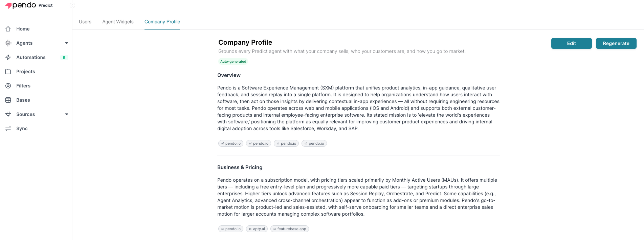This screenshot has width=644, height=240.
Task: Click the Pendo logo
Action: click(21, 5)
